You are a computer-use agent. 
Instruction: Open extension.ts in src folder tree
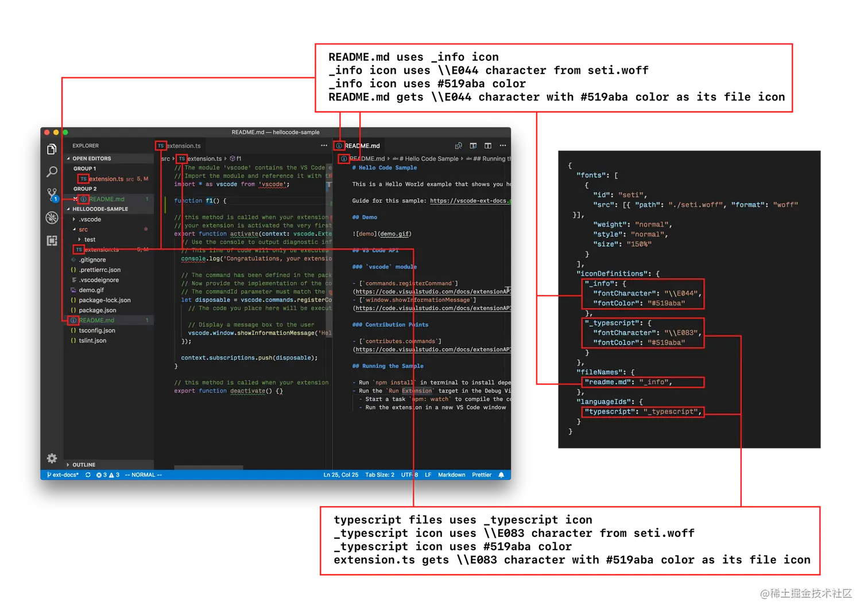coord(109,250)
